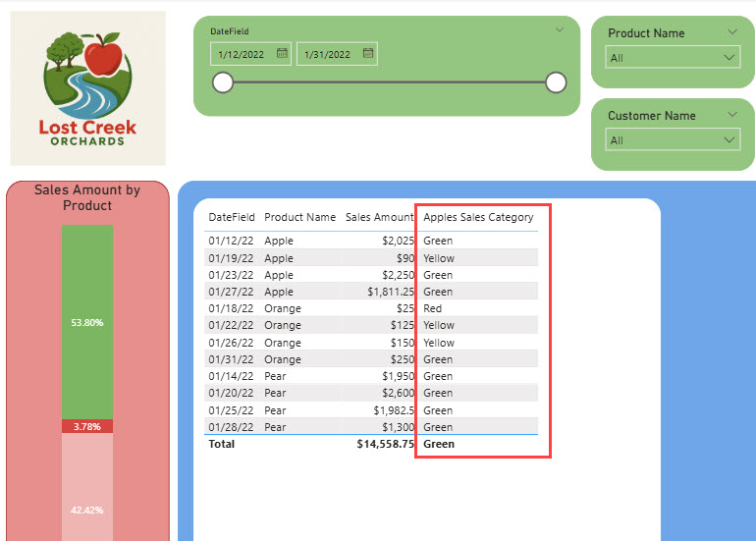Select the pink 42.42% bar segment
This screenshot has width=756, height=541.
click(87, 487)
